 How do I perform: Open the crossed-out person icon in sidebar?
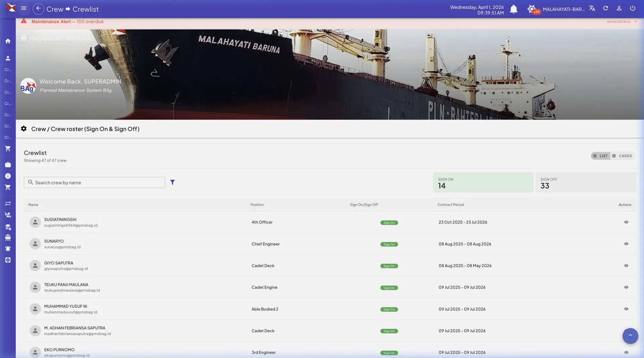pos(8,215)
